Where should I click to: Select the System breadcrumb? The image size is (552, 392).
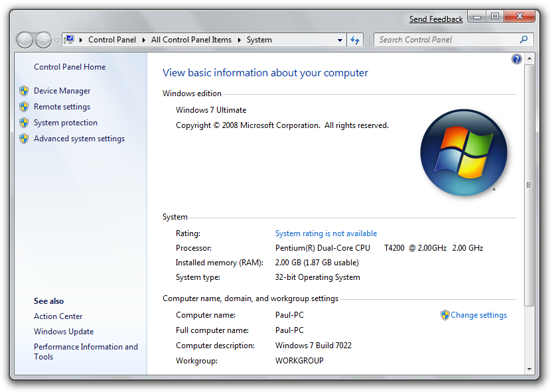pyautogui.click(x=259, y=40)
